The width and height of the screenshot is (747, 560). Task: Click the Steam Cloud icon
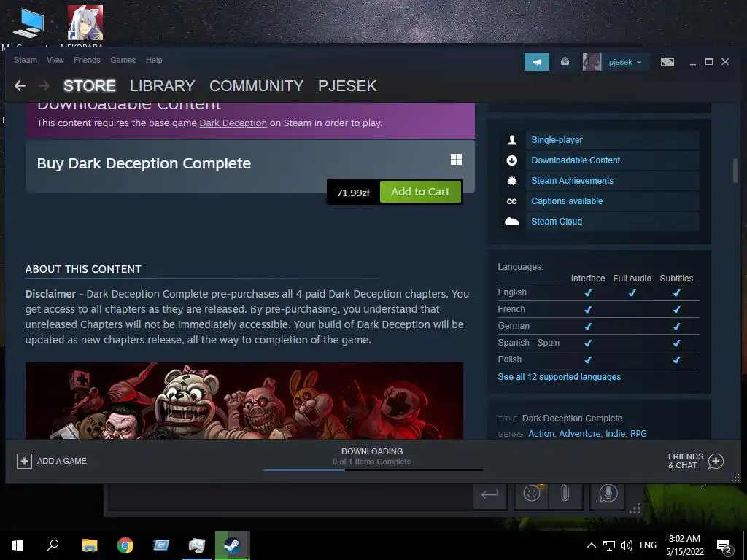point(511,222)
